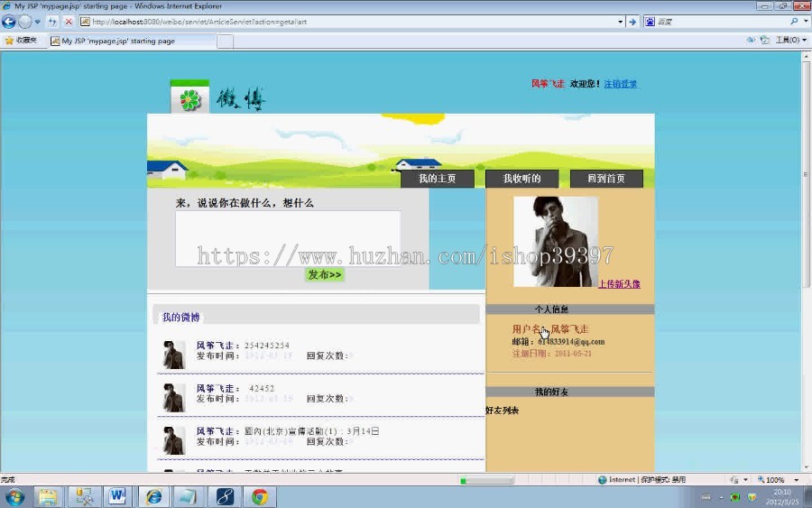Image resolution: width=812 pixels, height=508 pixels.
Task: Open the Favorites star button
Action: pos(21,41)
